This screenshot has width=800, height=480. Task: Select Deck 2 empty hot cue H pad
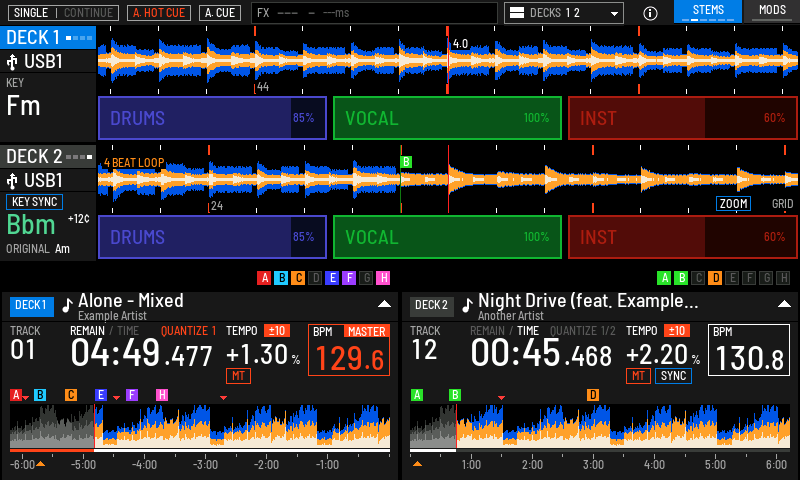click(783, 278)
